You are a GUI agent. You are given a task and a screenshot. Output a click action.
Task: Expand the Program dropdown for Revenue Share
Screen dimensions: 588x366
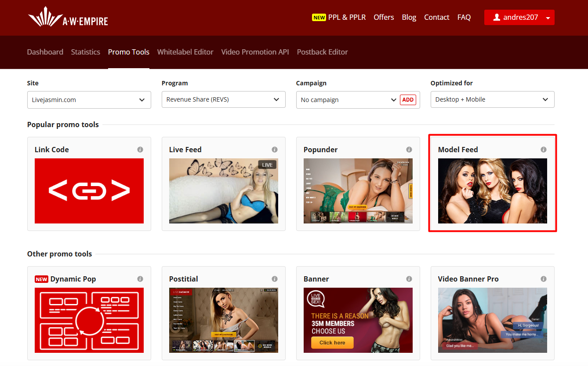point(223,99)
